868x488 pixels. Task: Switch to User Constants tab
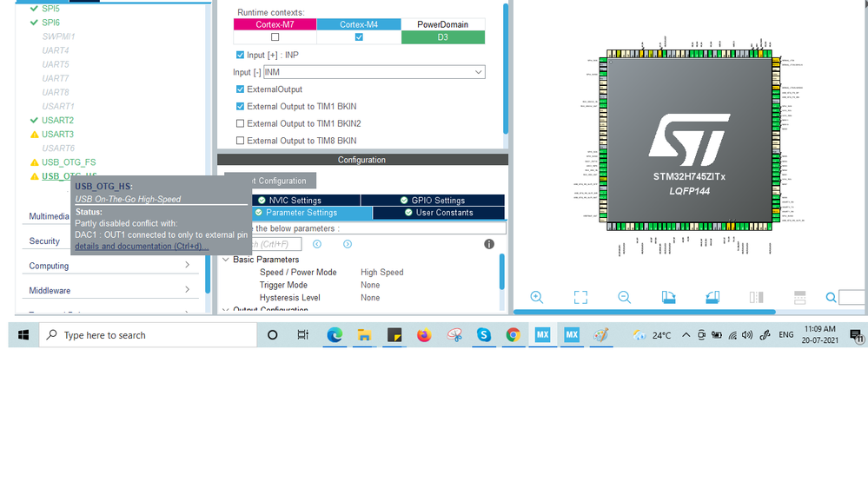click(439, 213)
